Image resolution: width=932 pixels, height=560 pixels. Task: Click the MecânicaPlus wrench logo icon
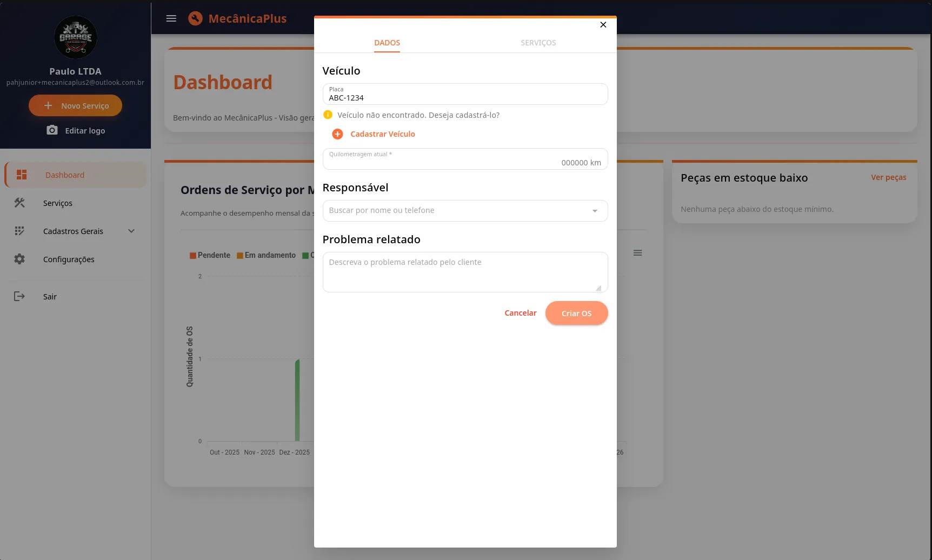click(195, 18)
